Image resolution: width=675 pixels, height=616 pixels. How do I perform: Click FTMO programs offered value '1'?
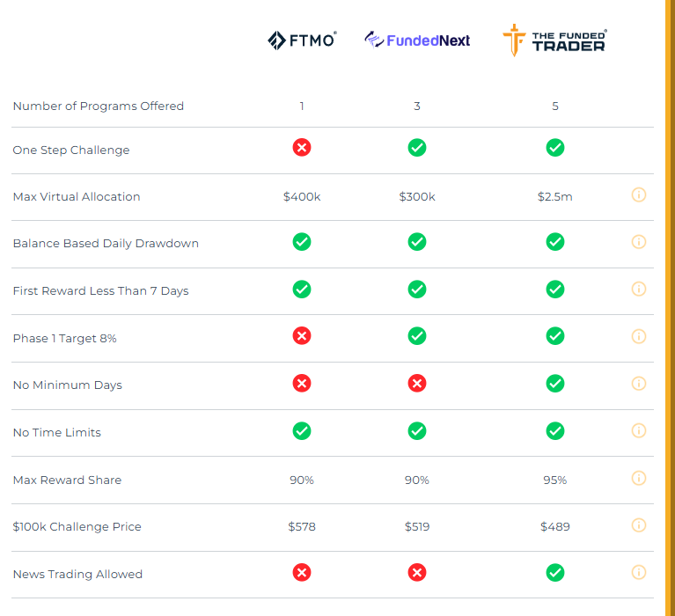tap(302, 106)
